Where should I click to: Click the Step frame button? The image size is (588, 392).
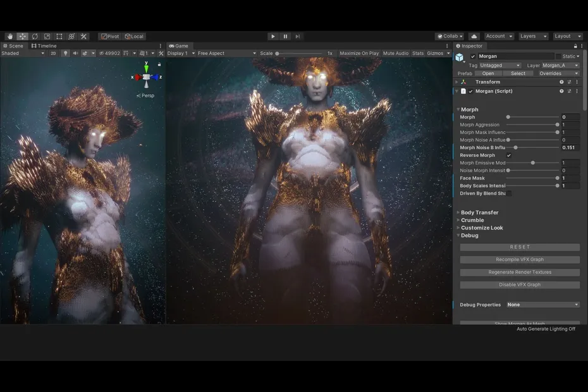click(298, 37)
